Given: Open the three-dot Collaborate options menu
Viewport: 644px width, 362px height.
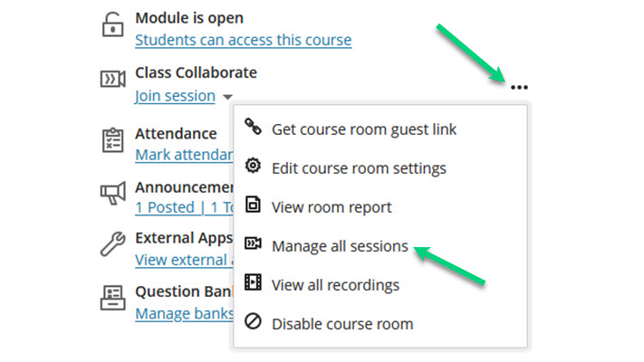Looking at the screenshot, I should click(519, 87).
